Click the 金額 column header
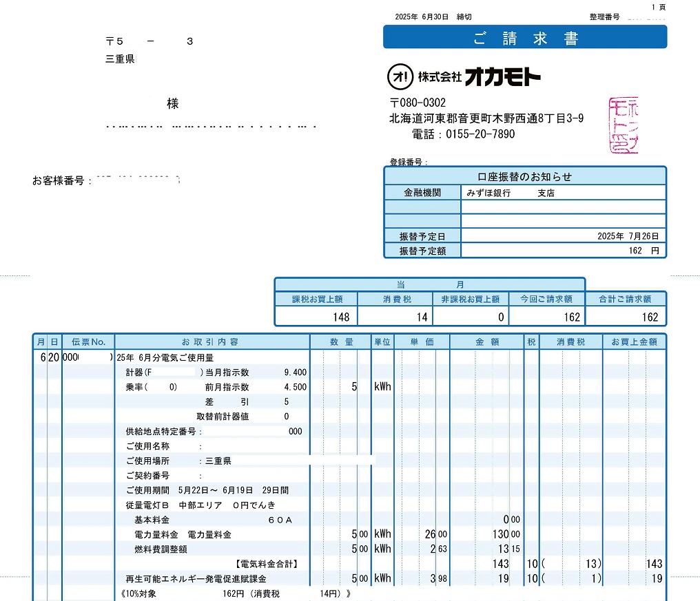This screenshot has height=601, width=700. coord(487,341)
